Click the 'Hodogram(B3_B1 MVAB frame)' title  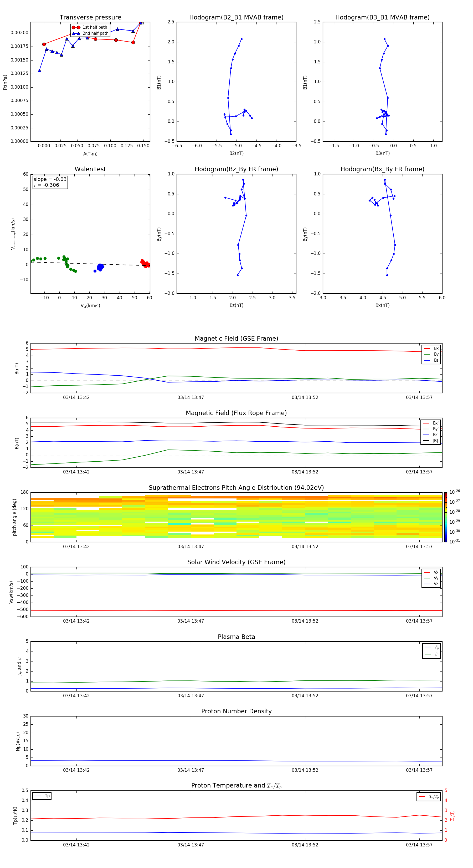tap(382, 18)
